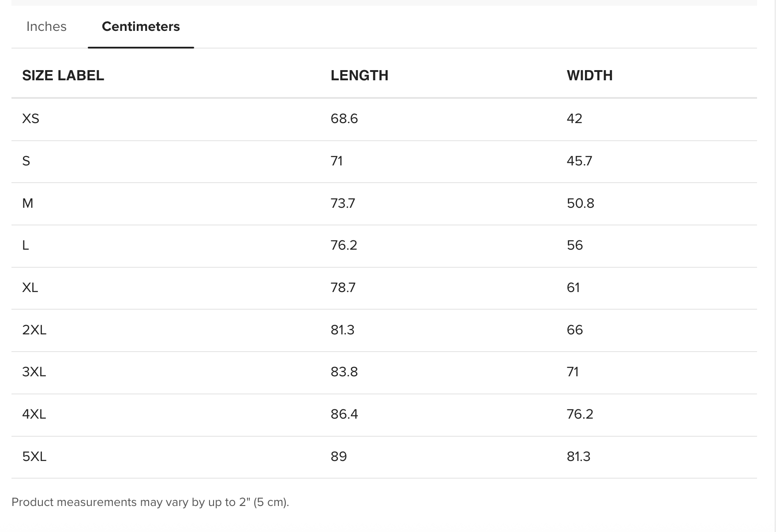
Task: Select the XL size row label
Action: coord(30,288)
